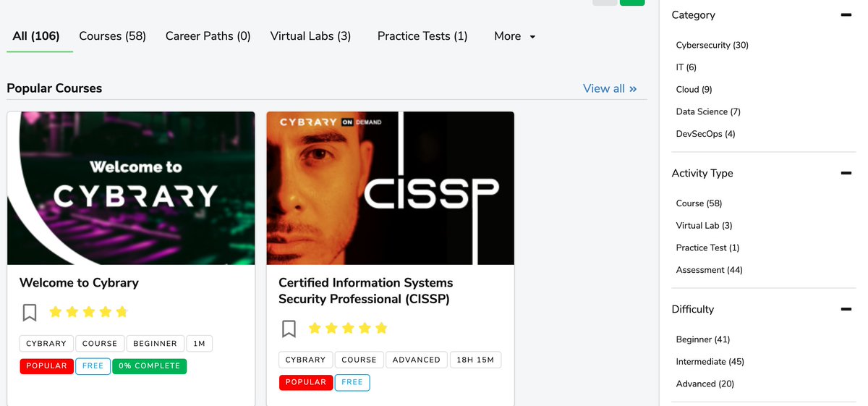This screenshot has height=406, width=868.
Task: Filter by Cybersecurity (30) category
Action: [x=712, y=45]
